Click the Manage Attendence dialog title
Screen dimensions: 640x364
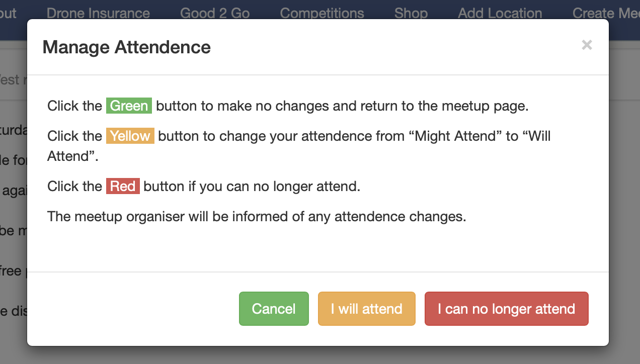[x=126, y=47]
